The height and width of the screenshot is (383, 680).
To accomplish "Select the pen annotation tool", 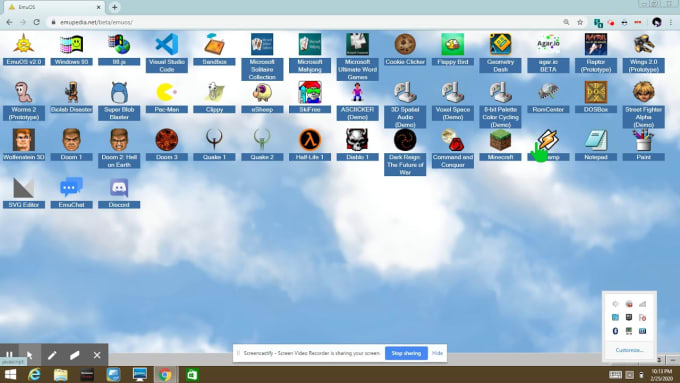I will coord(52,355).
